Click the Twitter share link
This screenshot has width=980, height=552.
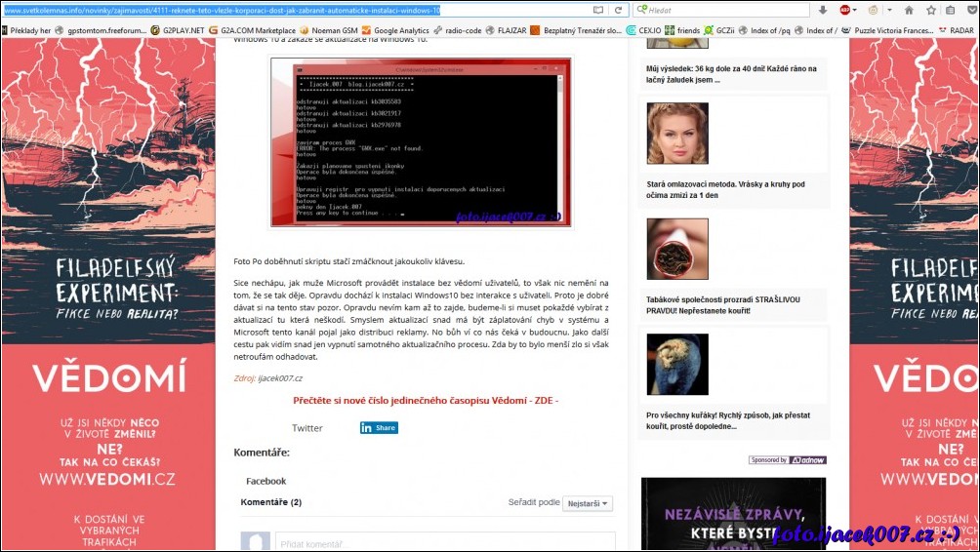click(306, 428)
